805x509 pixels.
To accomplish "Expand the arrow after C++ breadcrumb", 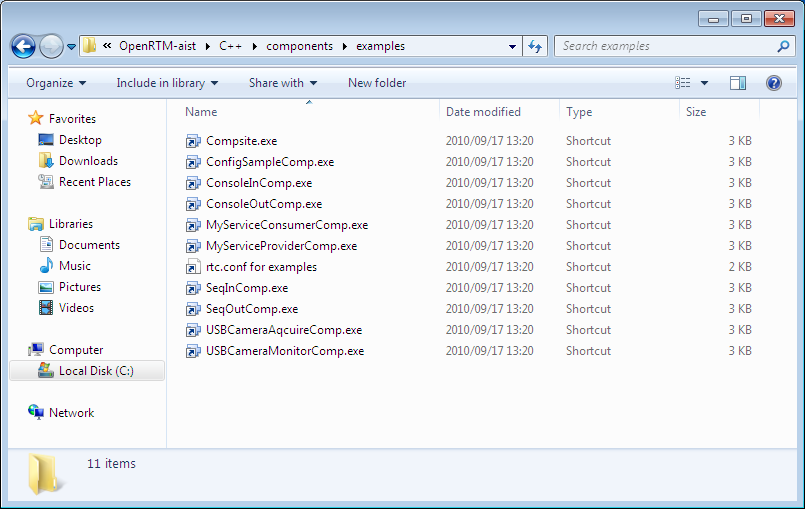I will (255, 46).
